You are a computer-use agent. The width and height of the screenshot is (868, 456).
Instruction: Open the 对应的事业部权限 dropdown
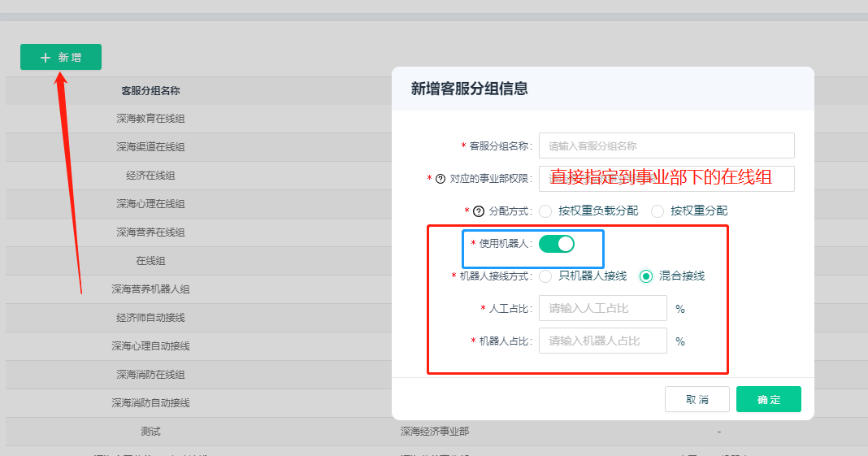(666, 179)
